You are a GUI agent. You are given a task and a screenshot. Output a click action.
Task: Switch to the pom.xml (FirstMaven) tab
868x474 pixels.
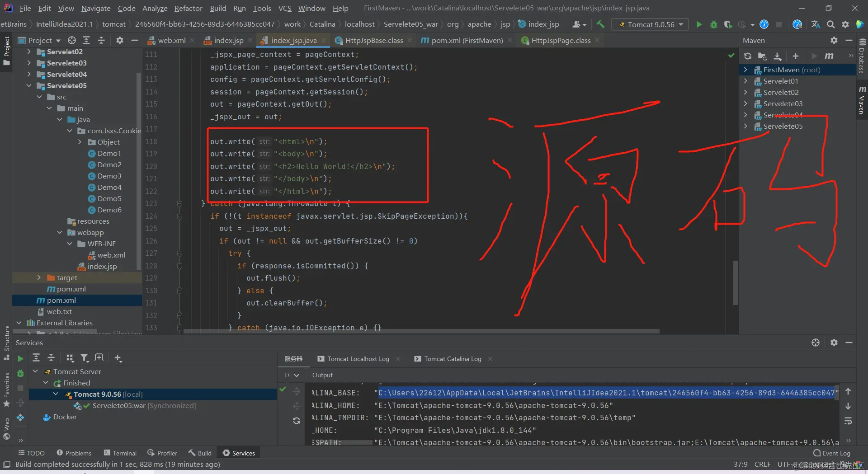coord(467,40)
